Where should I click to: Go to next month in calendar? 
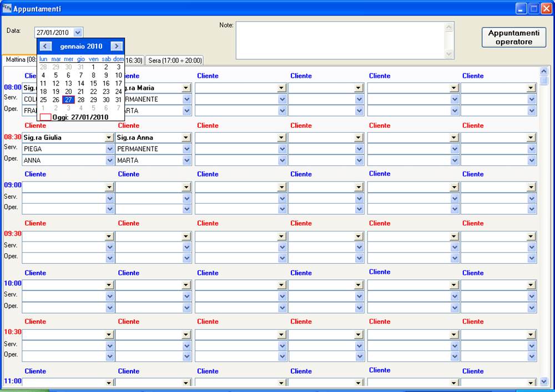click(117, 47)
